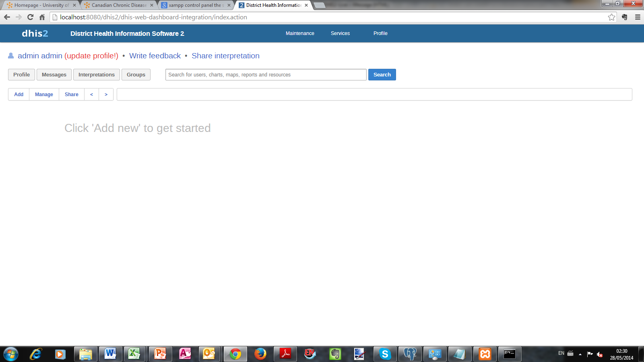This screenshot has height=362, width=644.
Task: Open Windows Media Player from the taskbar
Action: (x=60, y=354)
